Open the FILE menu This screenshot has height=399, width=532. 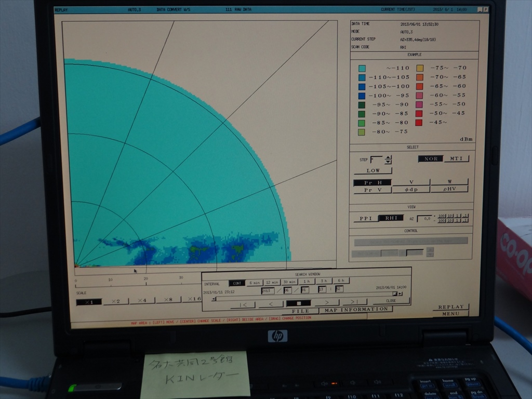301,311
